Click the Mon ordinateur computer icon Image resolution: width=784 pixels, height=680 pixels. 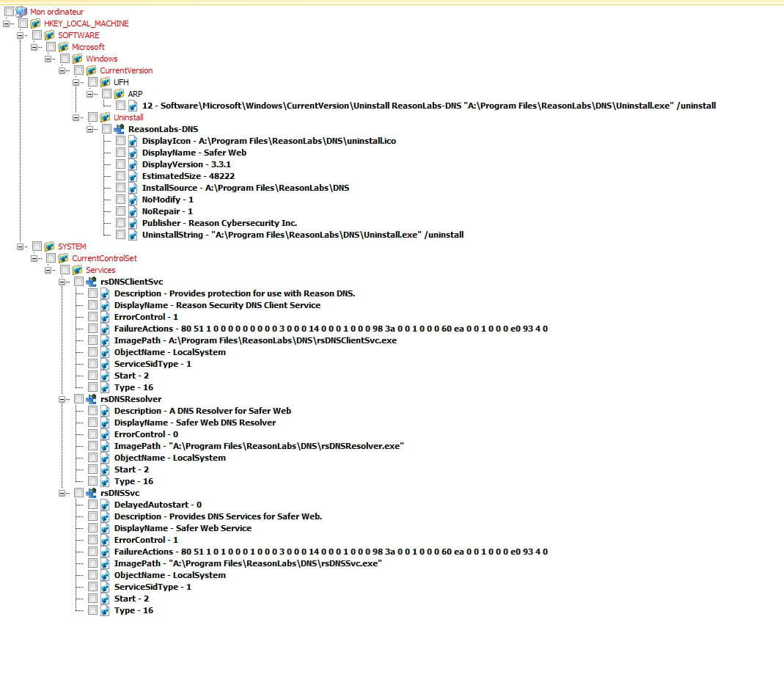[x=21, y=12]
